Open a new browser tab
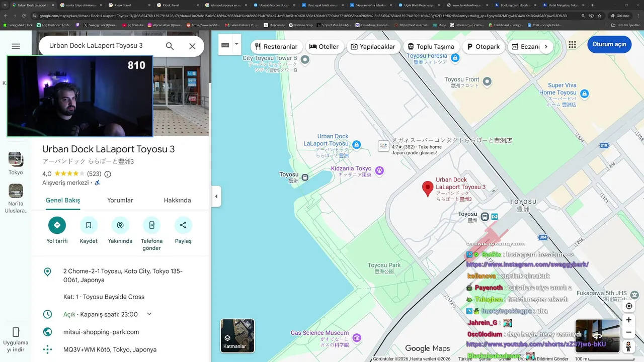The width and height of the screenshot is (644, 362). click(592, 5)
